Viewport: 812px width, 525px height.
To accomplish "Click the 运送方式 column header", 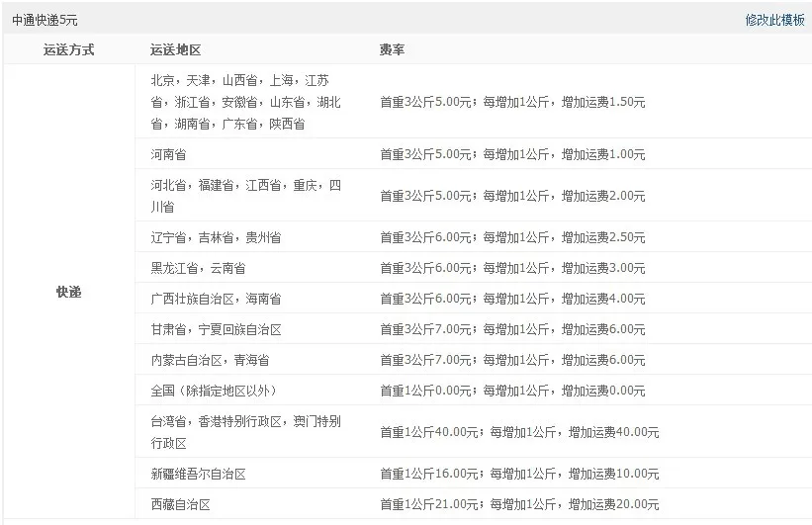I will [x=69, y=49].
